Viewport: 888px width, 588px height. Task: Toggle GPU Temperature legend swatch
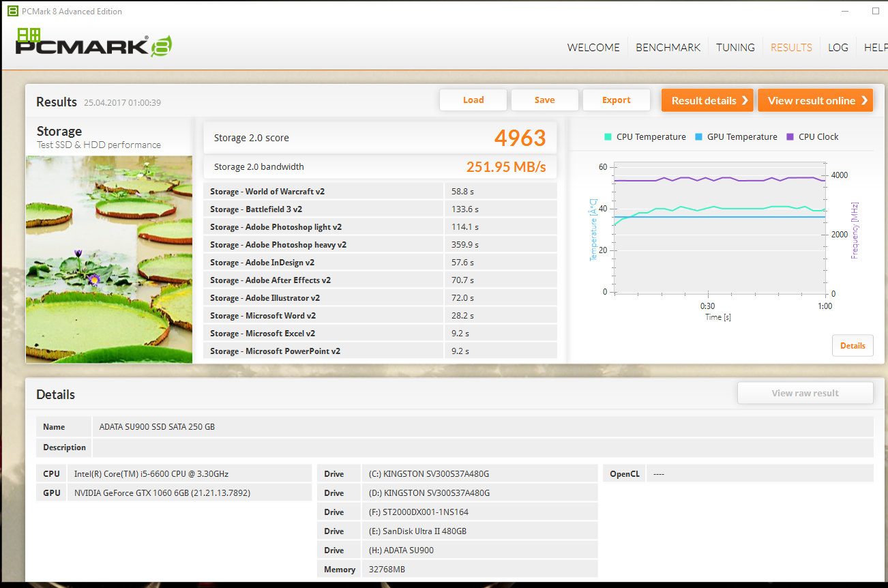[698, 136]
